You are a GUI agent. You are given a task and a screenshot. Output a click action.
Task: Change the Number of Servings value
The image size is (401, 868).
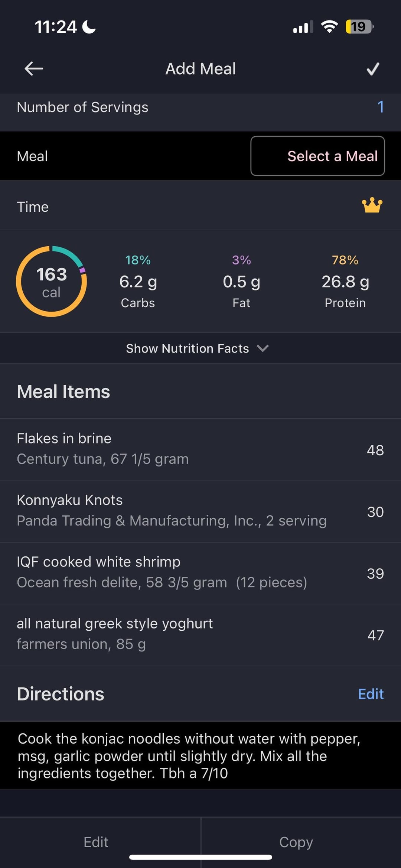[380, 107]
